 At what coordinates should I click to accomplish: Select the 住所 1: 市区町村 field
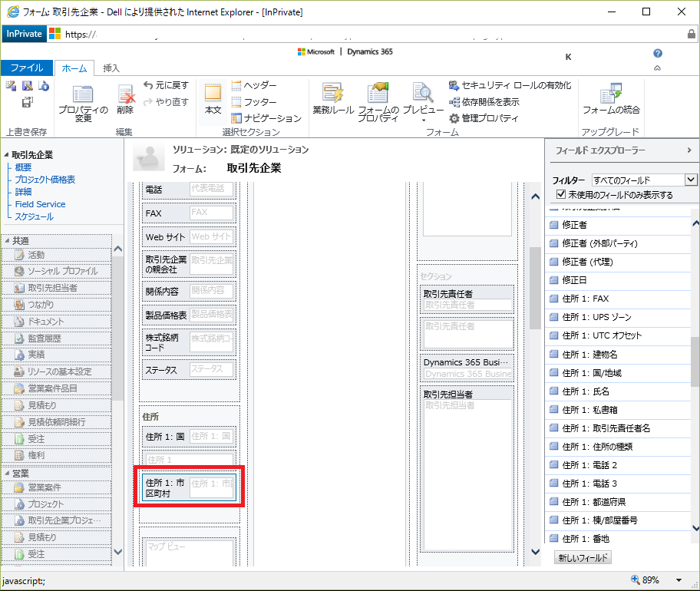(189, 488)
